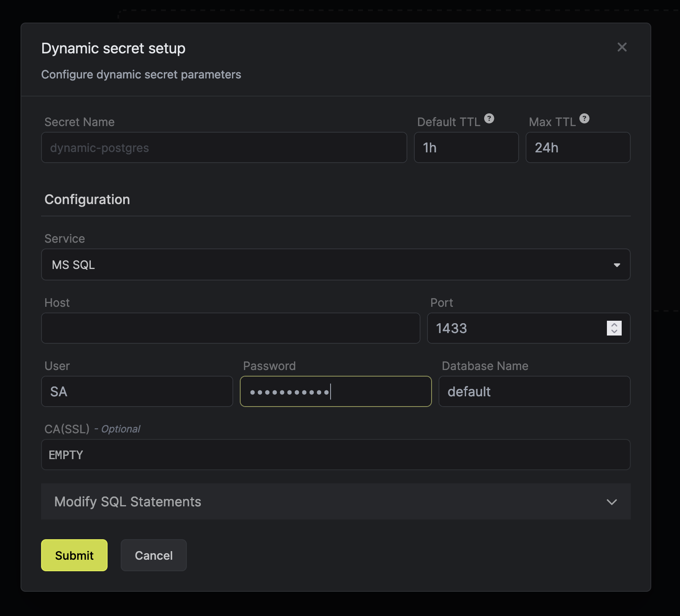The image size is (680, 616).
Task: Click the Password input field
Action: click(x=336, y=391)
